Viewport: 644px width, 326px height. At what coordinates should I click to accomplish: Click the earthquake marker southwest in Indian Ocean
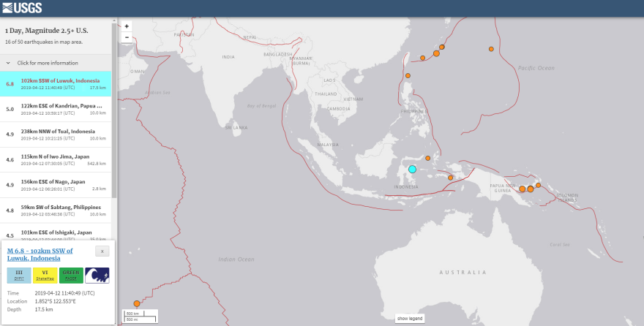click(136, 304)
